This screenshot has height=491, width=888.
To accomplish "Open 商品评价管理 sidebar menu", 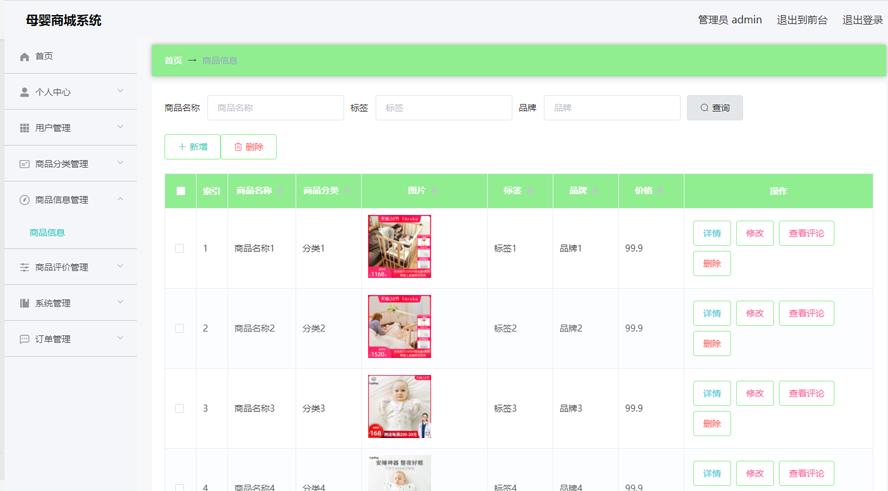I will click(71, 267).
